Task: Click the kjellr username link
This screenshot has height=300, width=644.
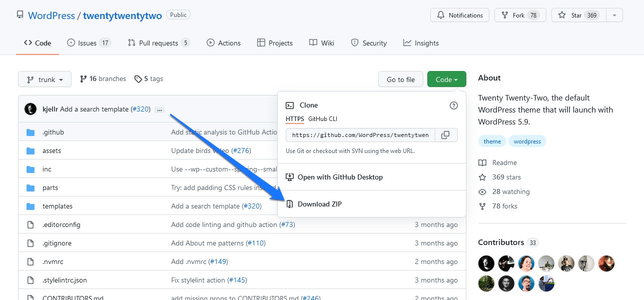Action: tap(51, 109)
